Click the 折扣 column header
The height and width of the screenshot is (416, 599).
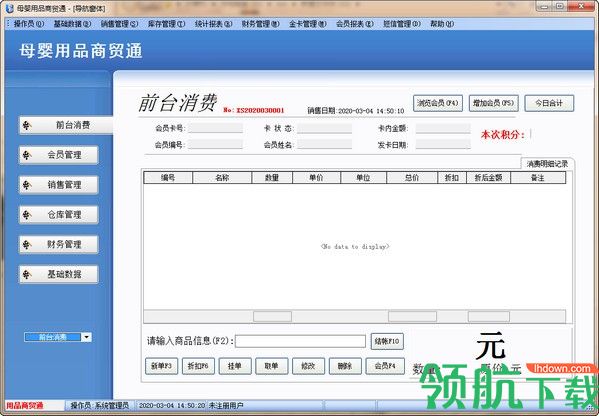(452, 178)
